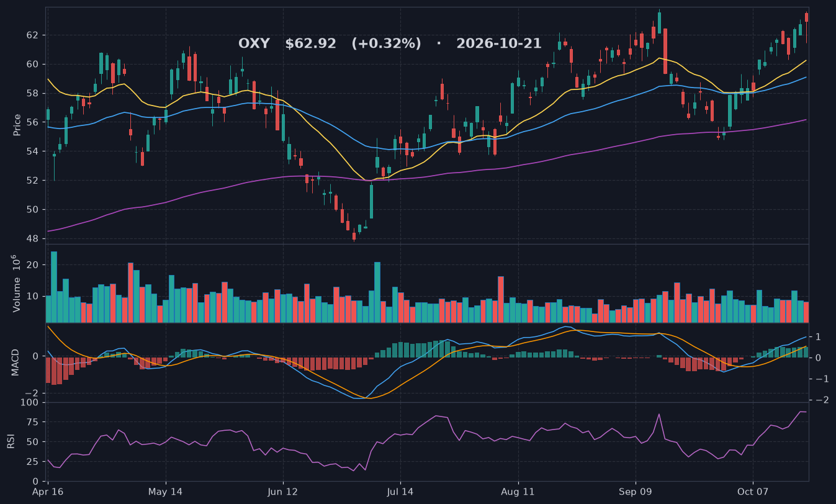Click the 2026-10-21 date in title
Viewport: 836px width, 504px height.
[x=498, y=43]
